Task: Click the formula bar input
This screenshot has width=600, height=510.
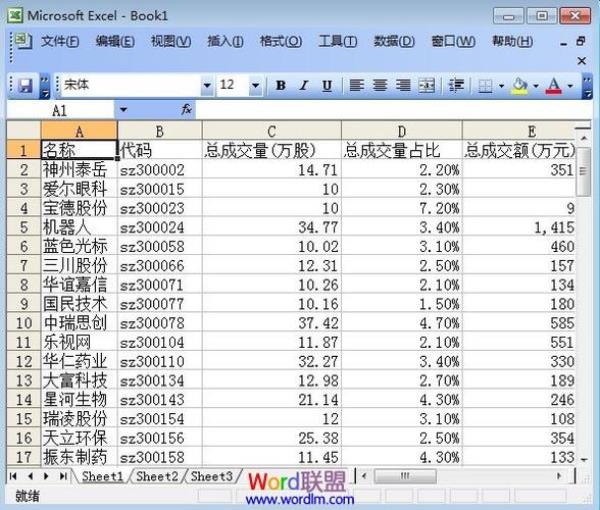Action: 394,110
